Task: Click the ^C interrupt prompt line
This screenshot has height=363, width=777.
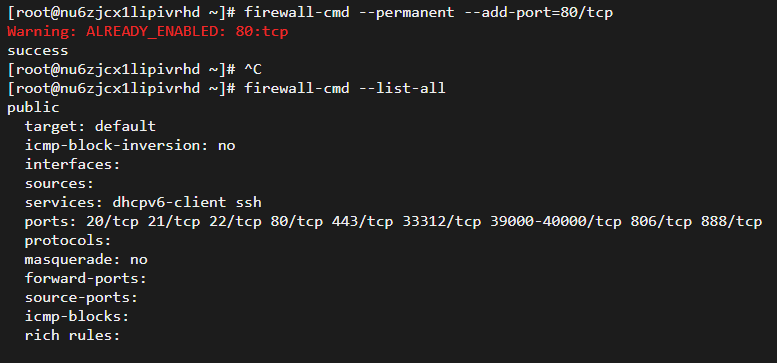Action: 134,70
